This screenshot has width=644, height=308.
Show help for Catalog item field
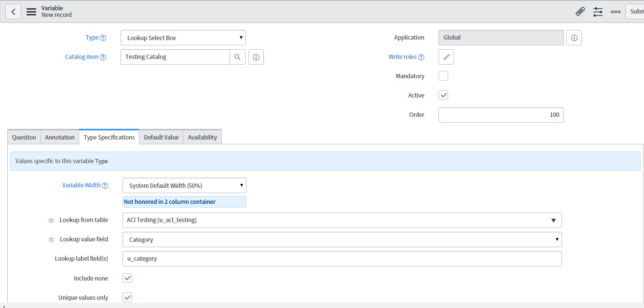(103, 57)
